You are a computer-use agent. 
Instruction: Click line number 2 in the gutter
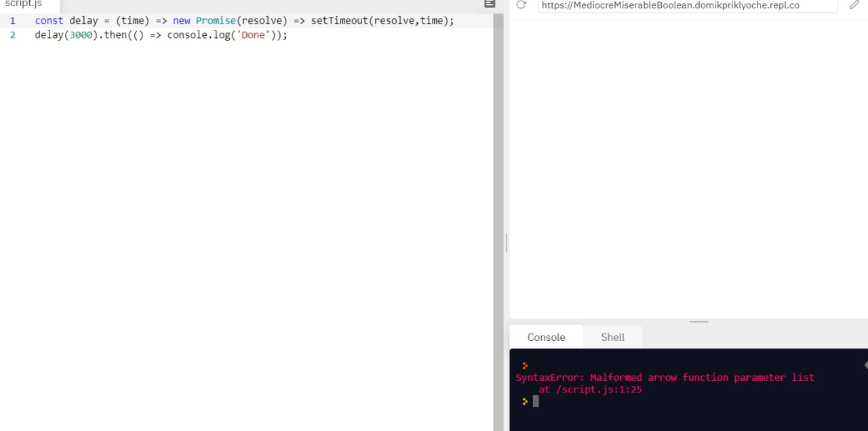tap(12, 35)
